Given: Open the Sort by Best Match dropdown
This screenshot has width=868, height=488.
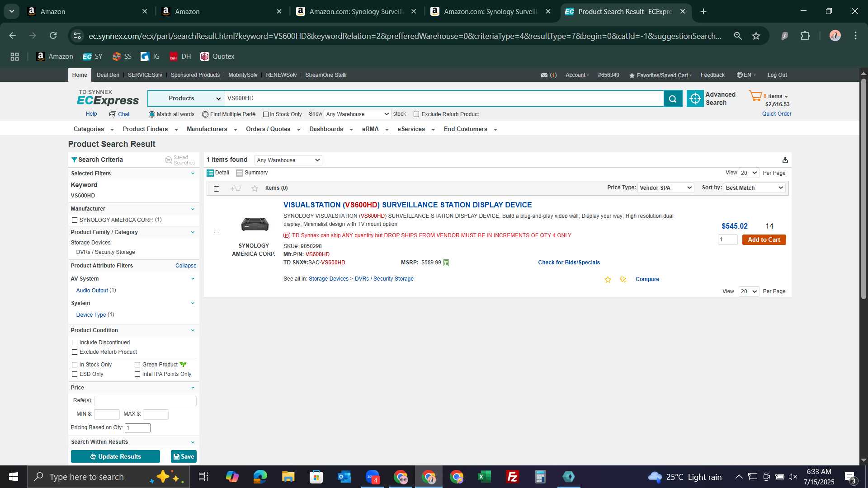Looking at the screenshot, I should [755, 188].
